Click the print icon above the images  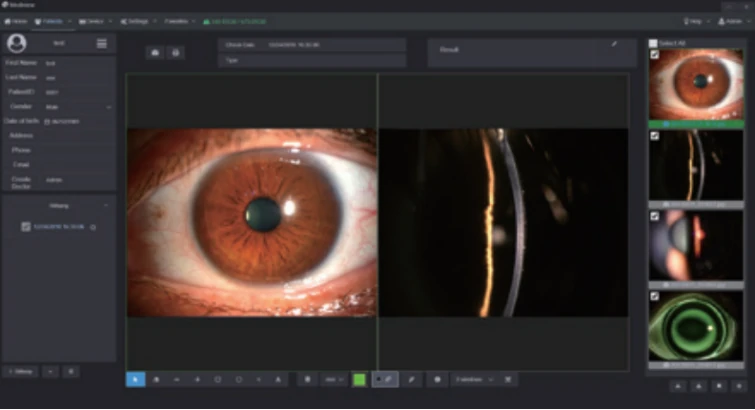[176, 52]
